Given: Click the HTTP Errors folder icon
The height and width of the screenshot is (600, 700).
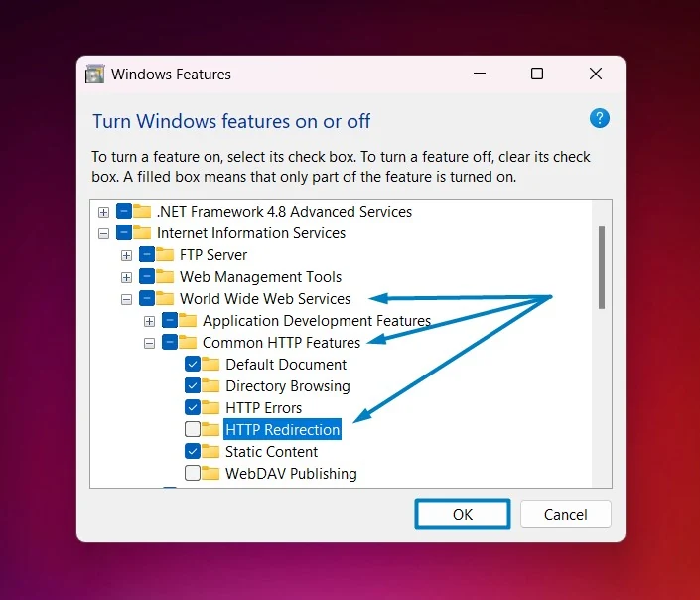Looking at the screenshot, I should coord(210,407).
